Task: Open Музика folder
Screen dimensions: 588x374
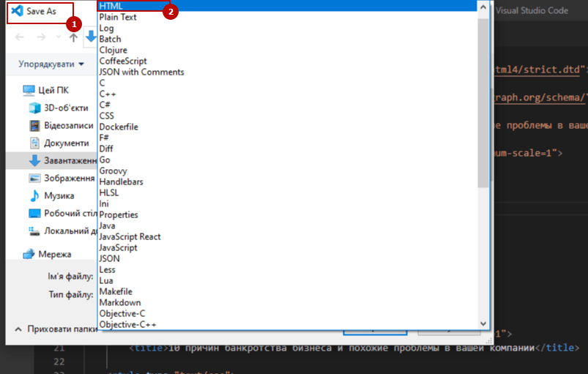Action: (52, 195)
